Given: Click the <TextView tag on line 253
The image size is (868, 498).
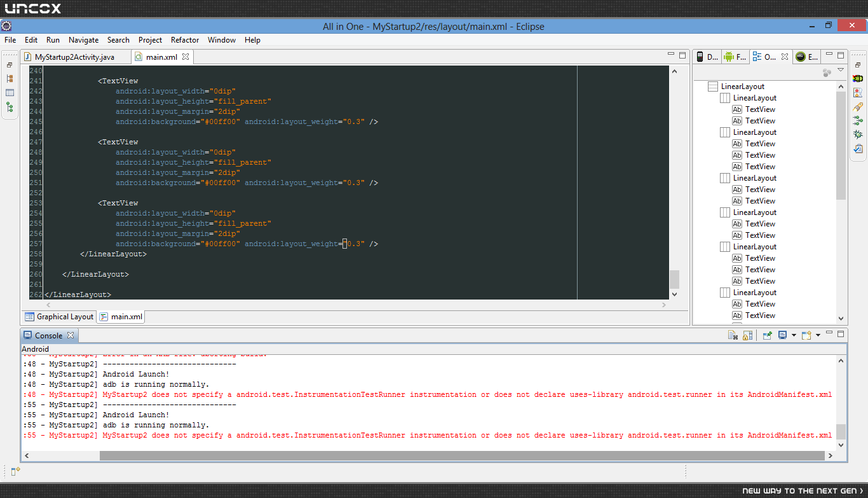Looking at the screenshot, I should (x=118, y=203).
